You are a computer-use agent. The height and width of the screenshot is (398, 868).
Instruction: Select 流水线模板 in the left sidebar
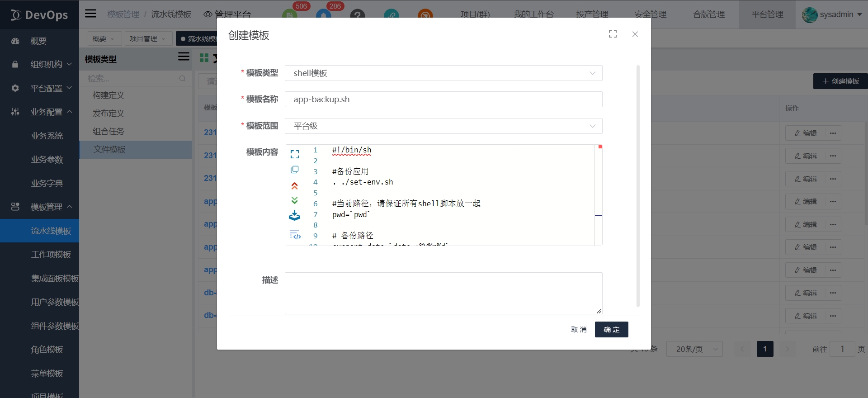[51, 231]
